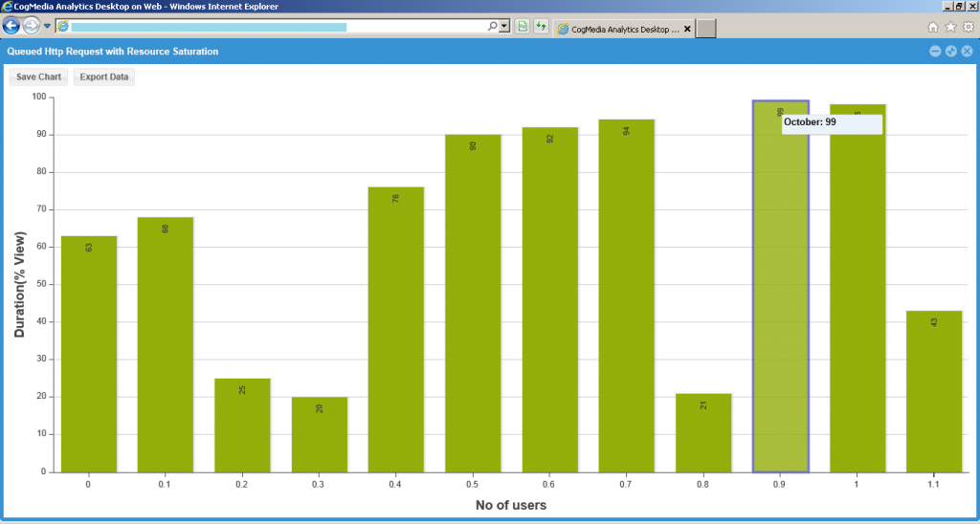Expand the address bar autocomplete dropdown
Viewport: 980px width, 524px height.
(504, 27)
